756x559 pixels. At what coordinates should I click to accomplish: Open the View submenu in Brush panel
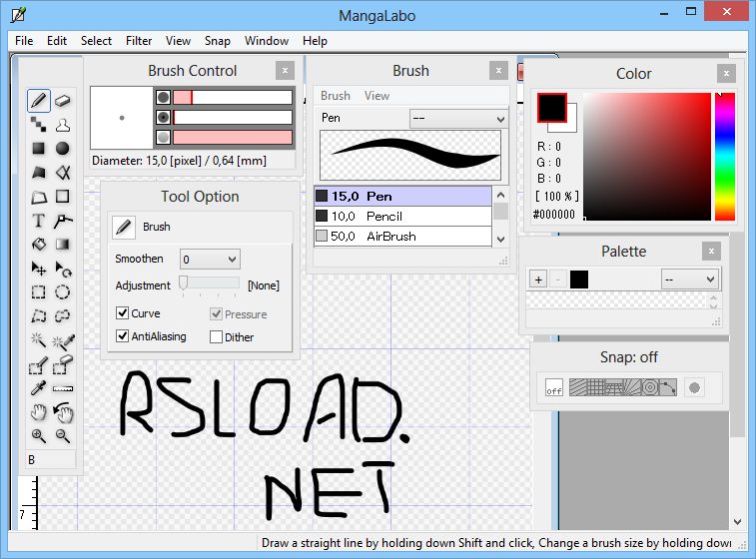click(x=377, y=96)
